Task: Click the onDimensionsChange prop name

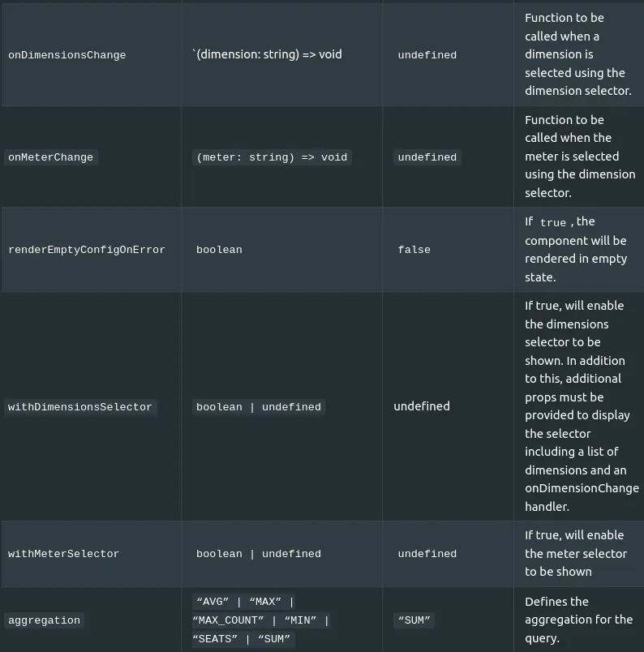Action: click(x=67, y=55)
